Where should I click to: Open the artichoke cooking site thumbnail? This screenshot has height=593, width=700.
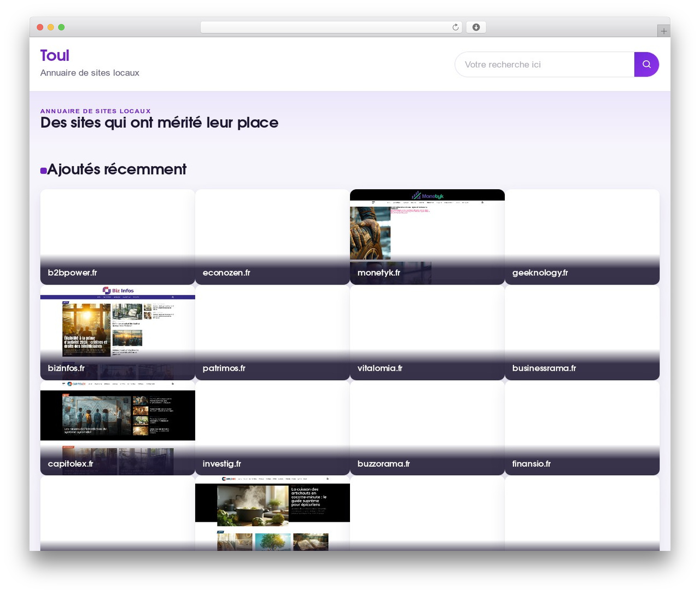(x=272, y=513)
